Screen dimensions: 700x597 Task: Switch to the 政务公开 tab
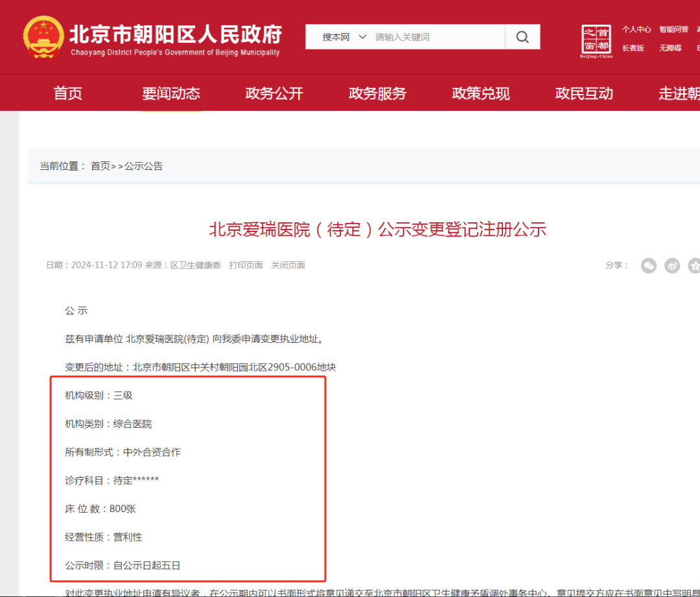click(274, 93)
